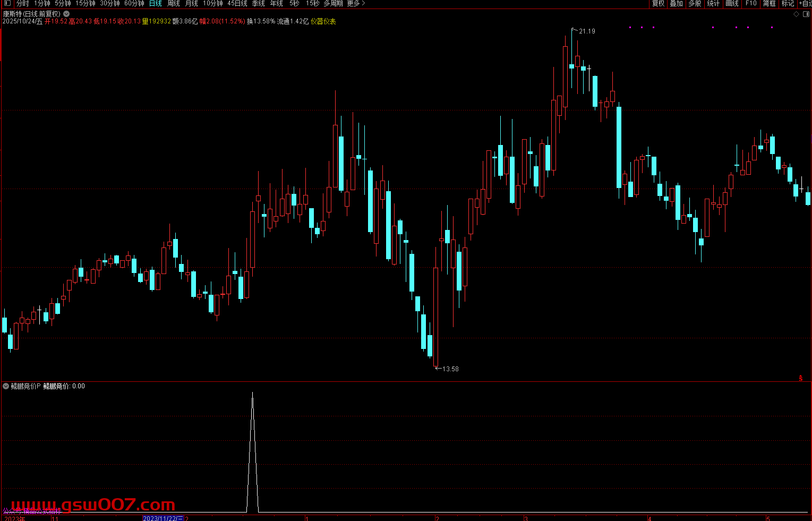Expand the 鲲鹏竞价P indicator dropdown arrow

coord(6,386)
